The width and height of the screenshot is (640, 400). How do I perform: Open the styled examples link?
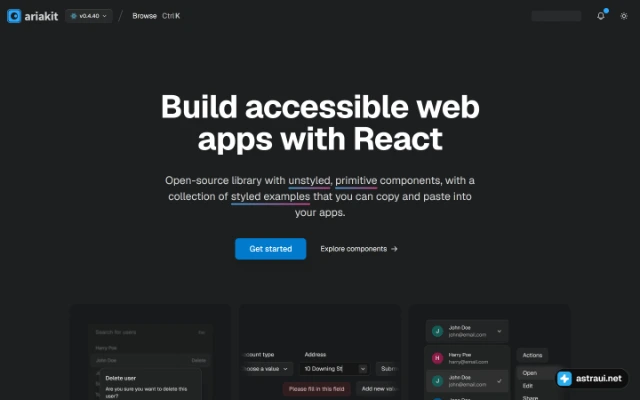(271, 196)
